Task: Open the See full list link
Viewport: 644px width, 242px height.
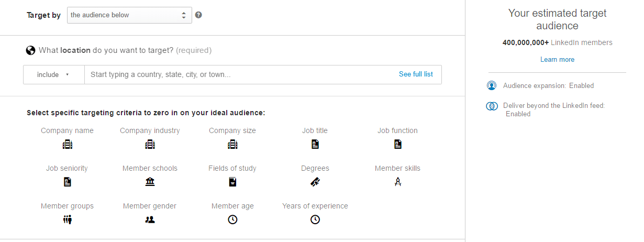Action: click(x=416, y=74)
